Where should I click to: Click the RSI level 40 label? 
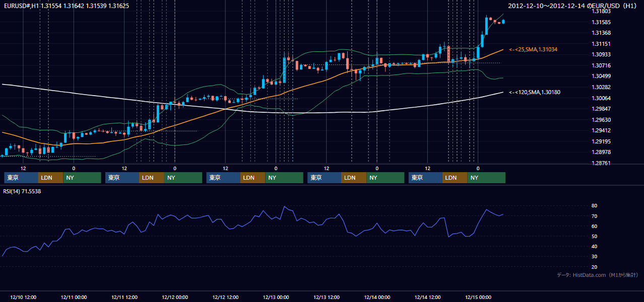[595, 246]
